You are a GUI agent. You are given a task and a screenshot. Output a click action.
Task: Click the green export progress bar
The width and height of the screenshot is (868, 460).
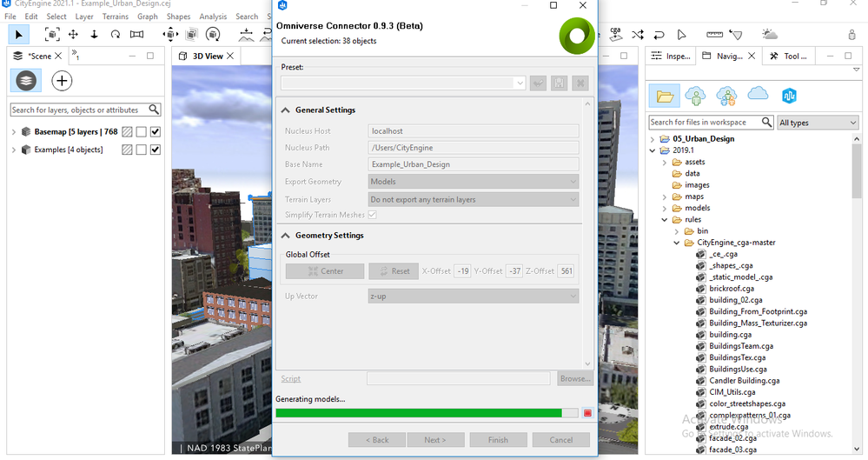pyautogui.click(x=419, y=413)
